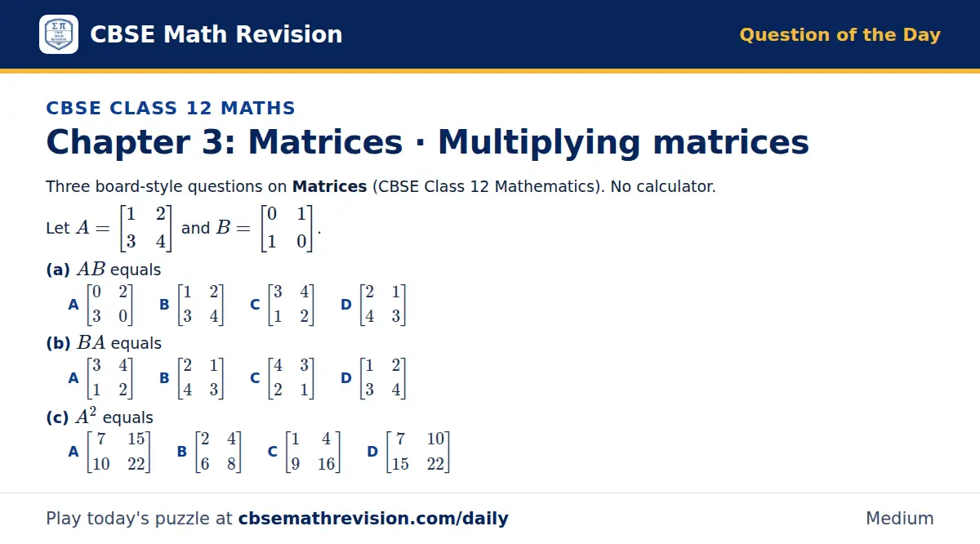Choose option A for part (b) BA

coord(100,378)
